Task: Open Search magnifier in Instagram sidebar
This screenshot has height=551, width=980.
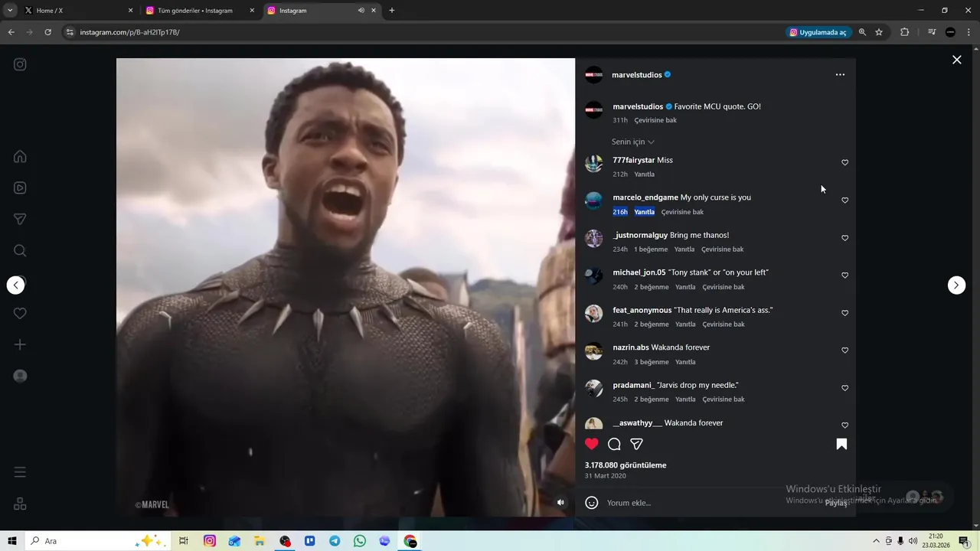Action: 20,250
